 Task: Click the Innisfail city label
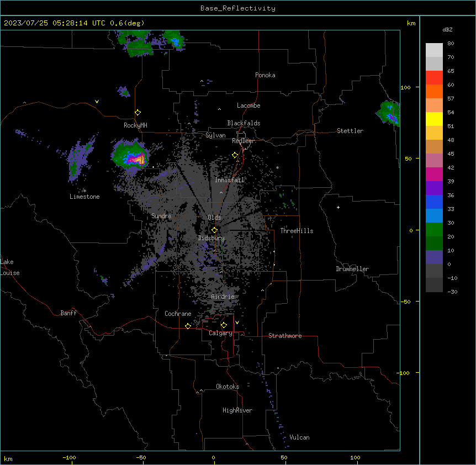point(230,180)
